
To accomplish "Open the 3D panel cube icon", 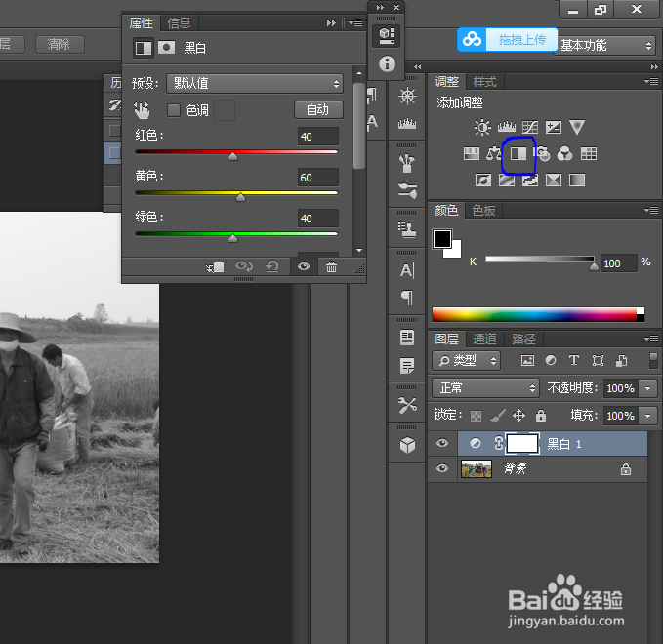I will coord(407,445).
